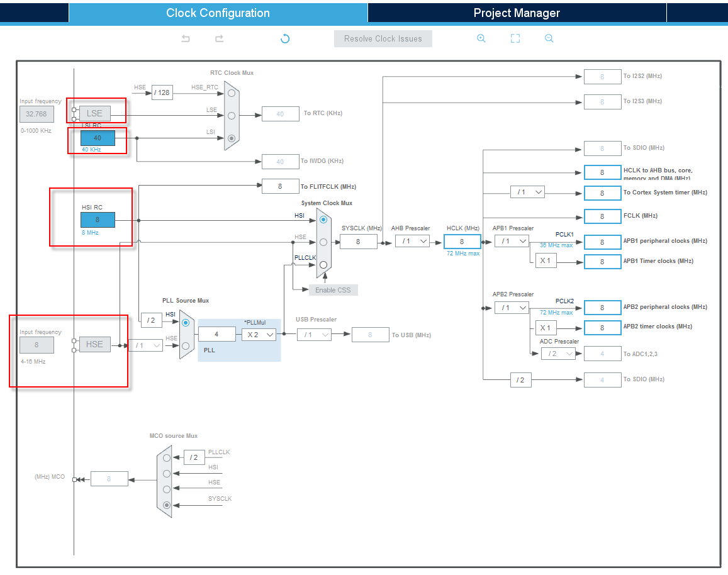Viewport: 728px width, 575px height.
Task: Open the AHB Prescaler dropdown
Action: (x=413, y=242)
